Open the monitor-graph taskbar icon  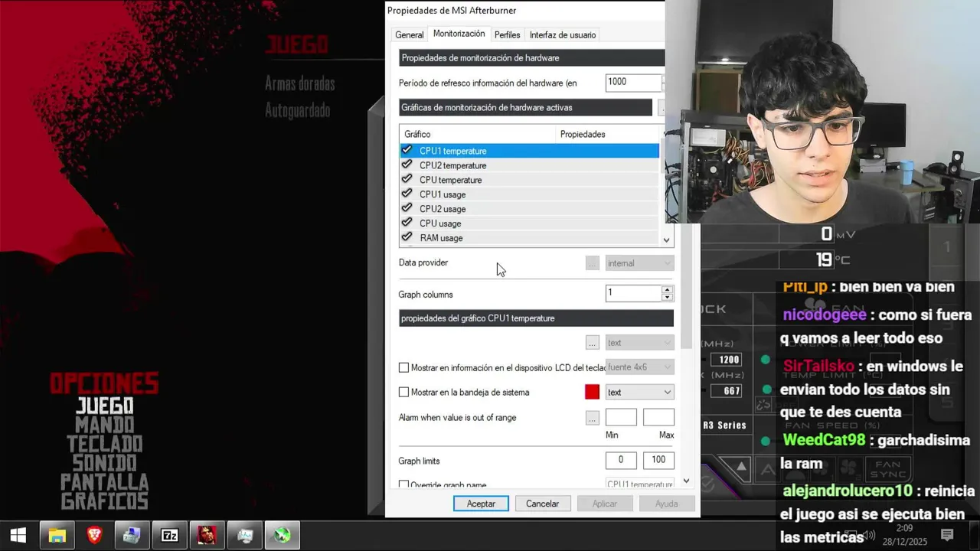pyautogui.click(x=245, y=536)
